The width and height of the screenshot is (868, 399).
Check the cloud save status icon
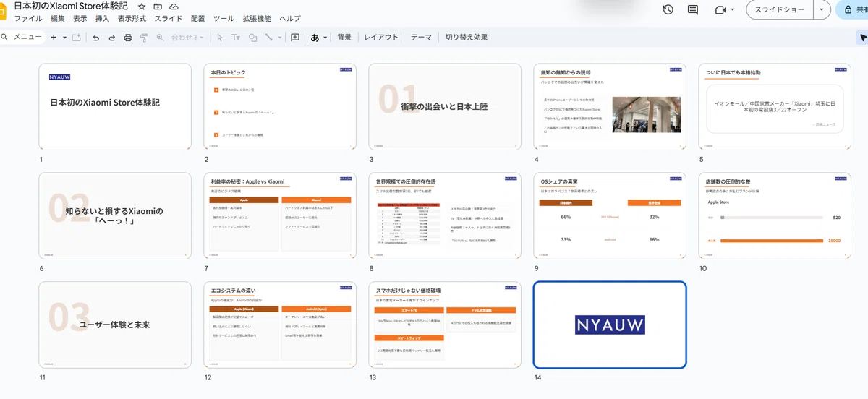pos(174,6)
